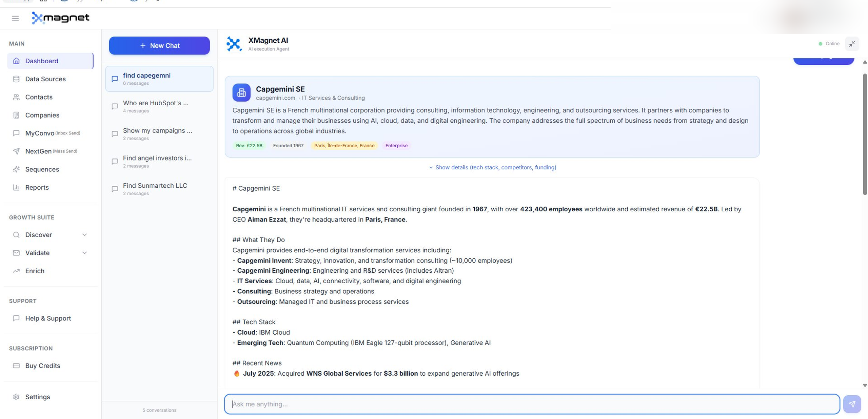Show details about tech stack and competitors

(492, 167)
